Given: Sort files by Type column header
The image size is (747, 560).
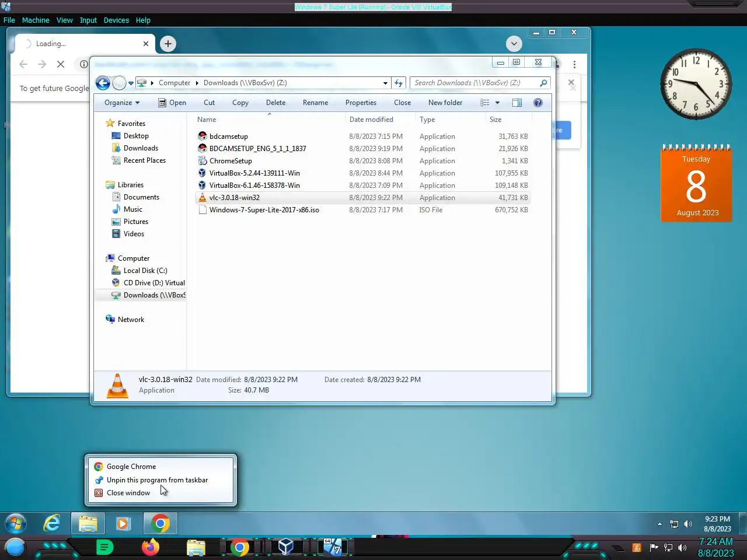Looking at the screenshot, I should [450, 120].
